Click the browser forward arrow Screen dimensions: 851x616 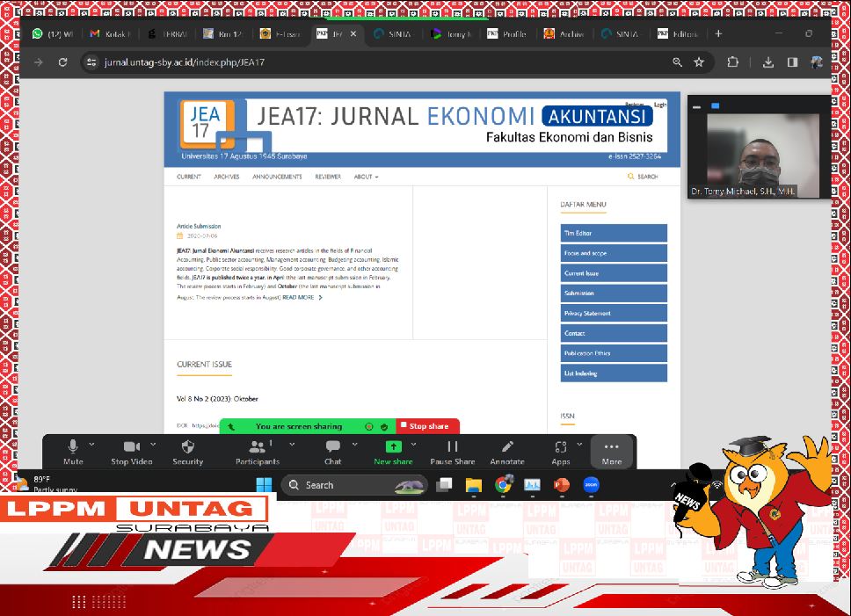click(39, 62)
